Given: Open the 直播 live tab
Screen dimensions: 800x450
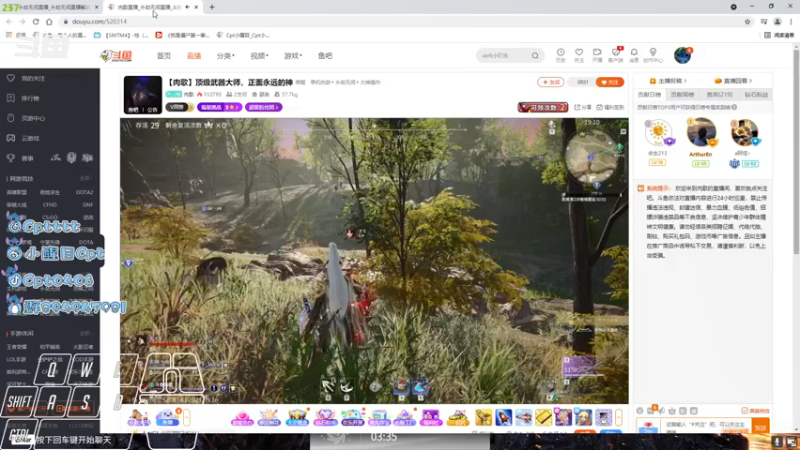Looking at the screenshot, I should point(194,56).
